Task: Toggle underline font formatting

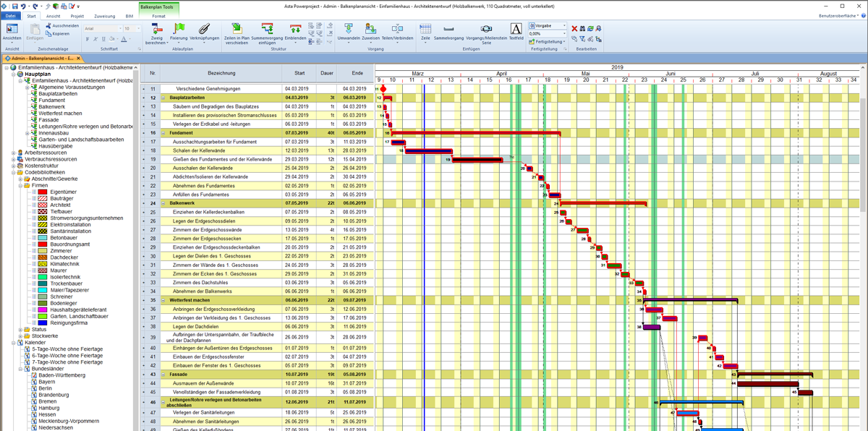Action: 103,39
